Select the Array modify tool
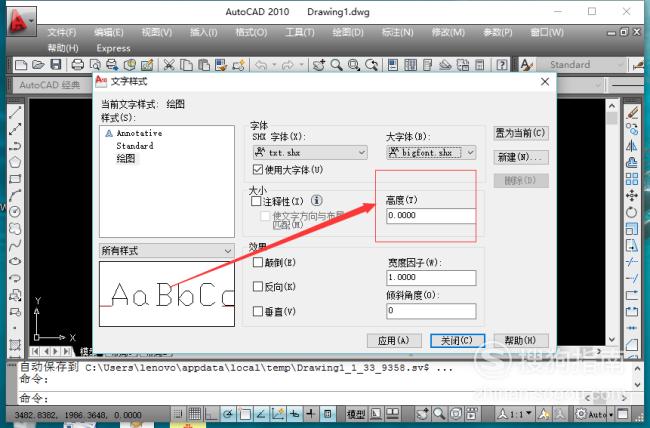This screenshot has width=650, height=428. pyautogui.click(x=632, y=179)
